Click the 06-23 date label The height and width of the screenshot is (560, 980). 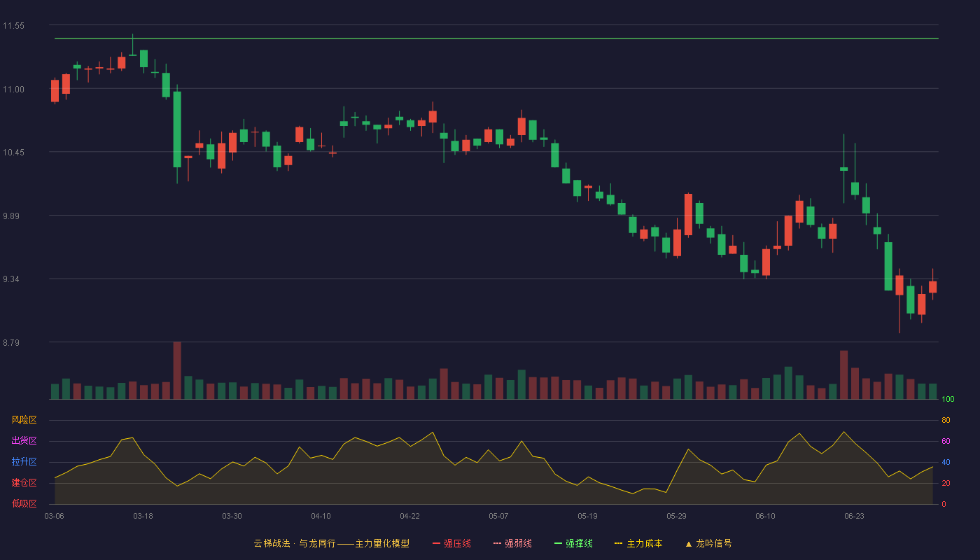point(854,516)
